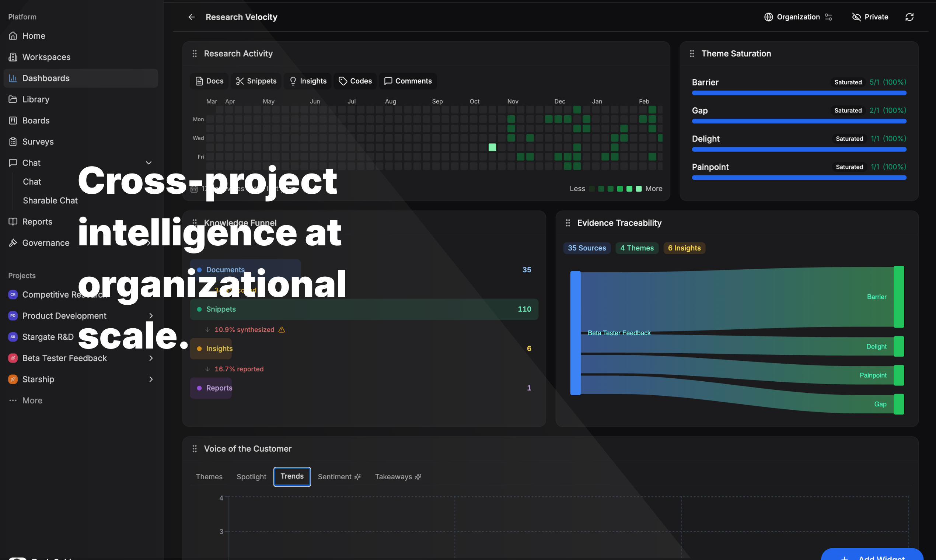Image resolution: width=936 pixels, height=560 pixels.
Task: Open the Sentiment tab
Action: point(339,477)
